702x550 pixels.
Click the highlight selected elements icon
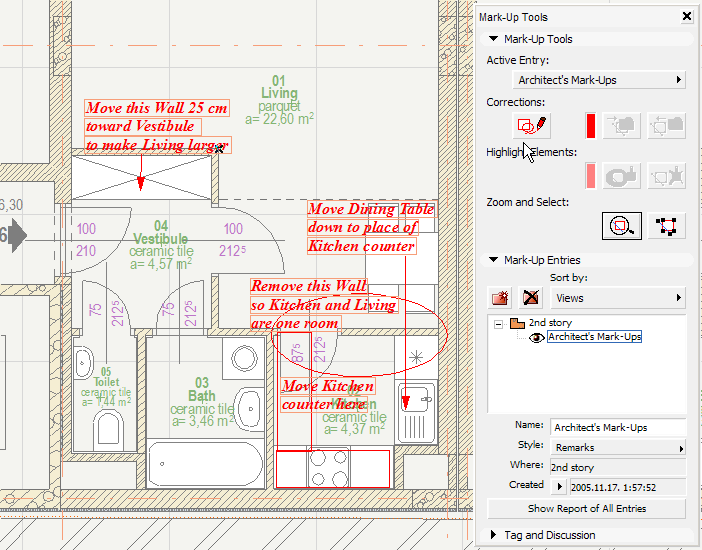(621, 176)
